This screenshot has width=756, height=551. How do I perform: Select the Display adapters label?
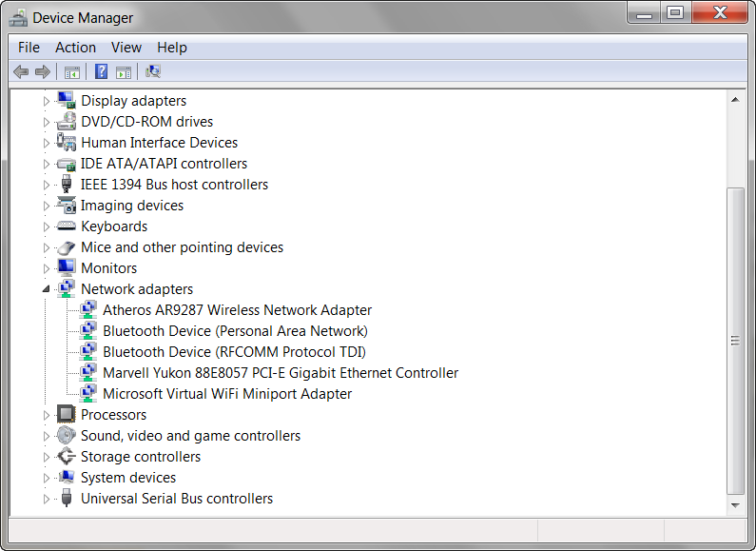tap(133, 100)
